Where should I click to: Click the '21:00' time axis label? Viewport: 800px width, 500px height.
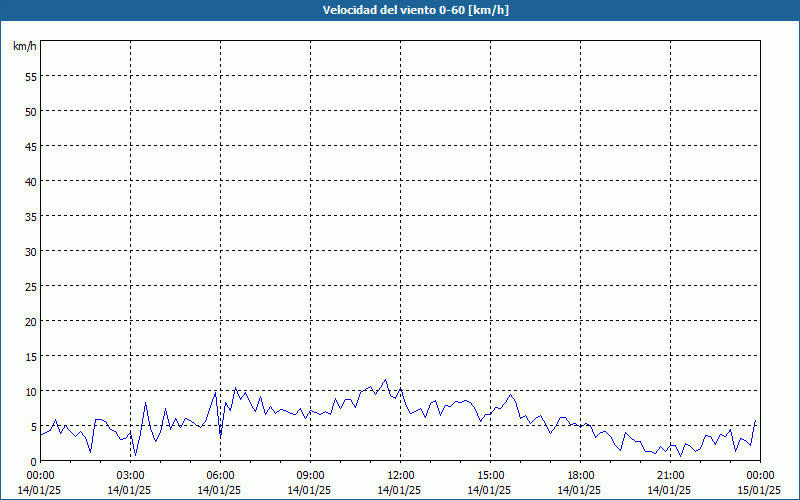(670, 476)
